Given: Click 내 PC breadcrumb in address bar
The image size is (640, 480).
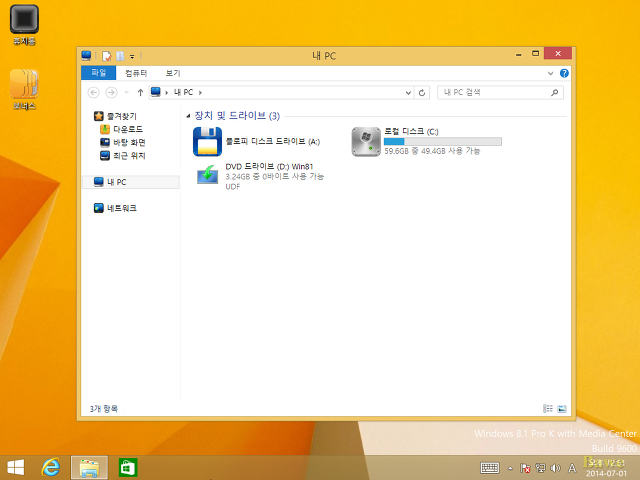Looking at the screenshot, I should pyautogui.click(x=183, y=93).
